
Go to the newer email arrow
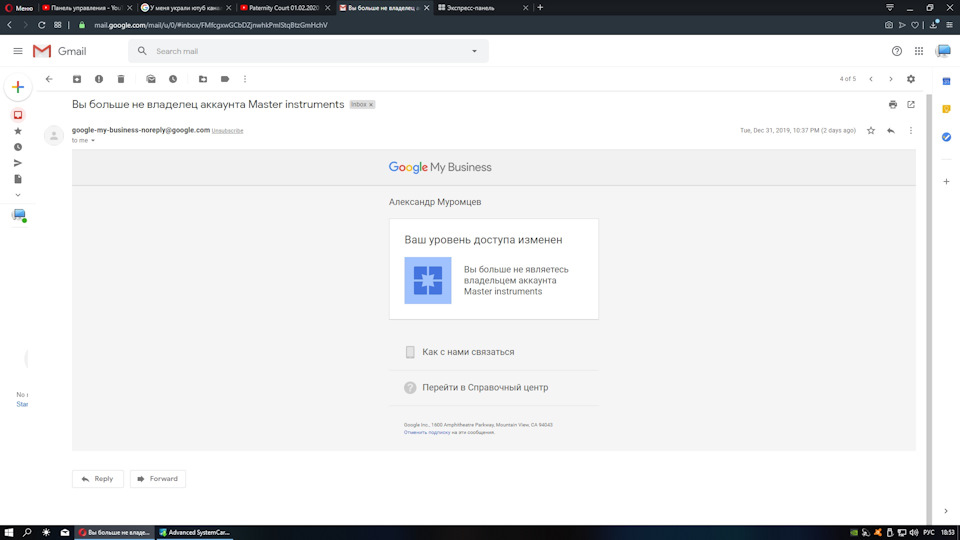871,79
